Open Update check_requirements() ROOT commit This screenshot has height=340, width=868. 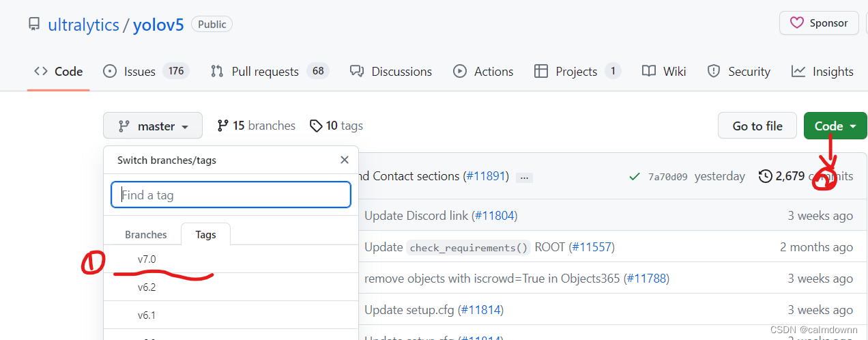coord(465,247)
